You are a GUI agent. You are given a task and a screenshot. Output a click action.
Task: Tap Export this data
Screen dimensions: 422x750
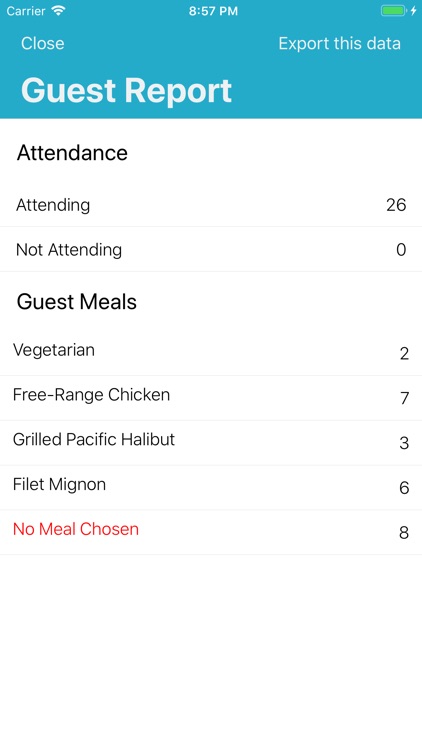pyautogui.click(x=339, y=44)
